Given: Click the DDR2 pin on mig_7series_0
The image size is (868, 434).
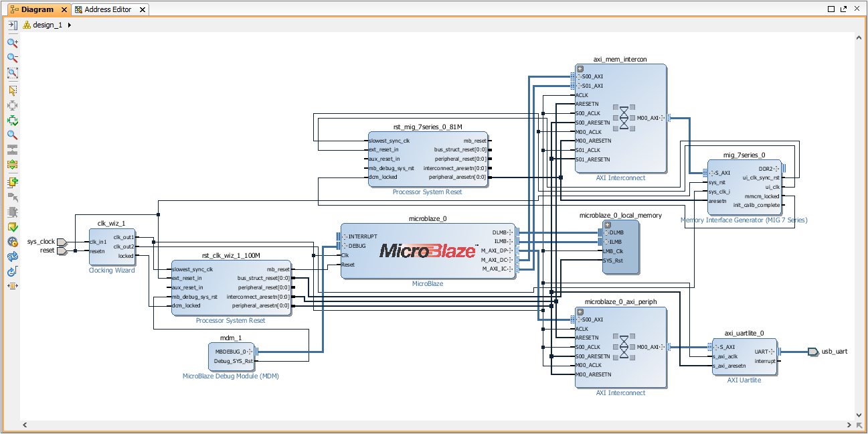Looking at the screenshot, I should [766, 169].
